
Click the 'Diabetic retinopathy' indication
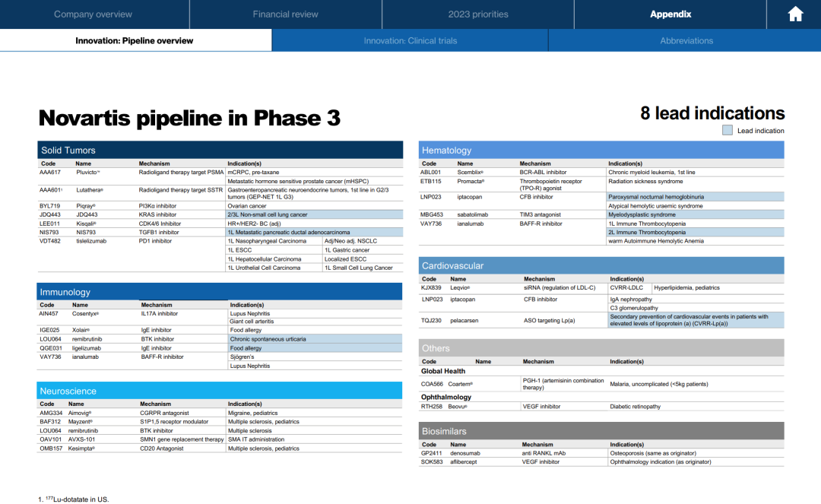click(635, 407)
